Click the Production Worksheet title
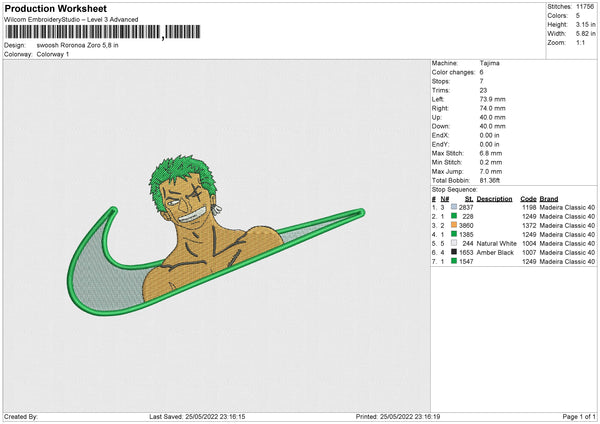600x424 pixels. 55,8
